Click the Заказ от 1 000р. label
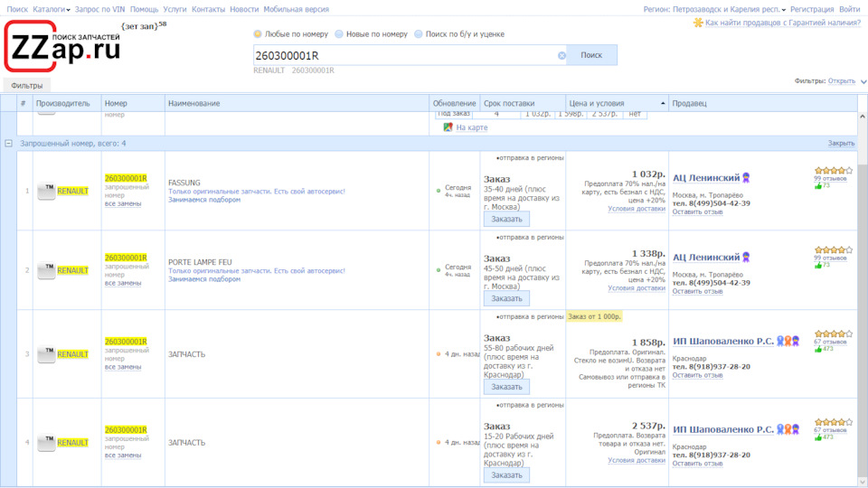This screenshot has height=488, width=868. [x=594, y=316]
